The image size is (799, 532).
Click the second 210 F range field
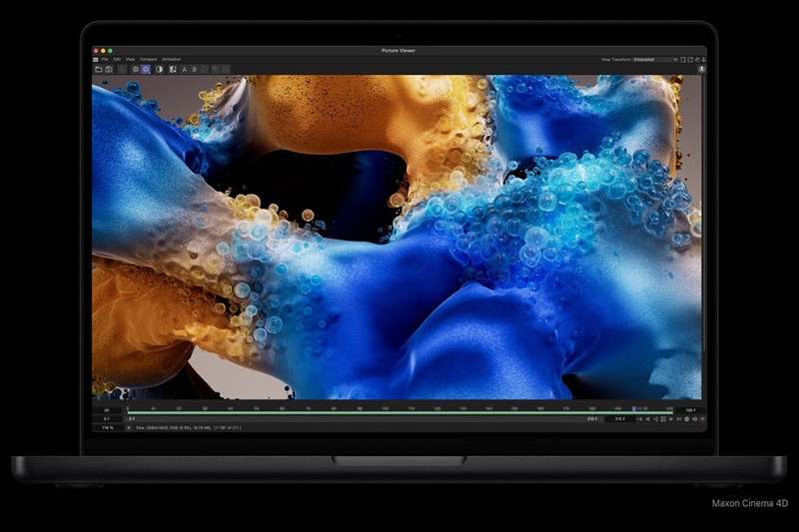point(619,419)
